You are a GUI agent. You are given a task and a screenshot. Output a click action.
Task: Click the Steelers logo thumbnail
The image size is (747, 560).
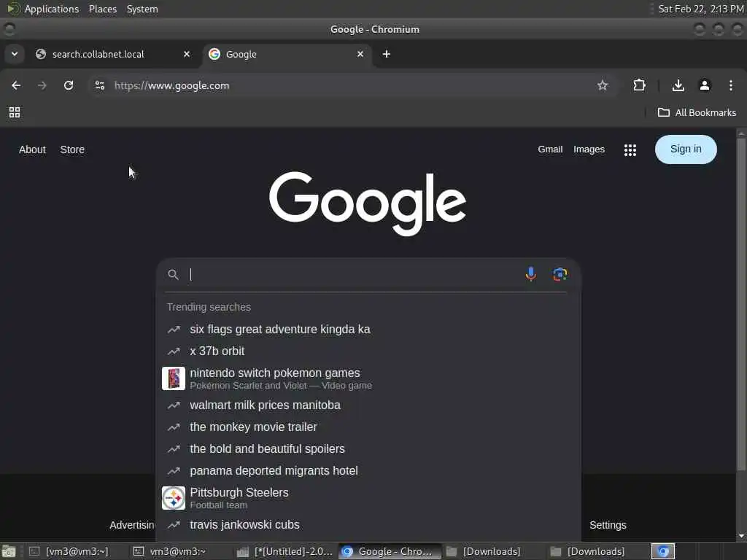(x=174, y=498)
